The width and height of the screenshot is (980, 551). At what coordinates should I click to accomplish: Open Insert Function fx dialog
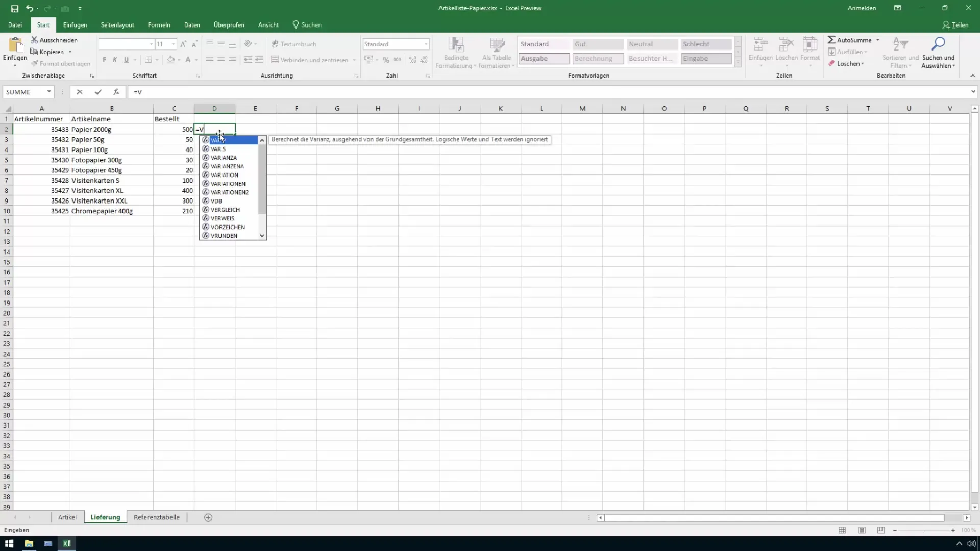pos(116,92)
